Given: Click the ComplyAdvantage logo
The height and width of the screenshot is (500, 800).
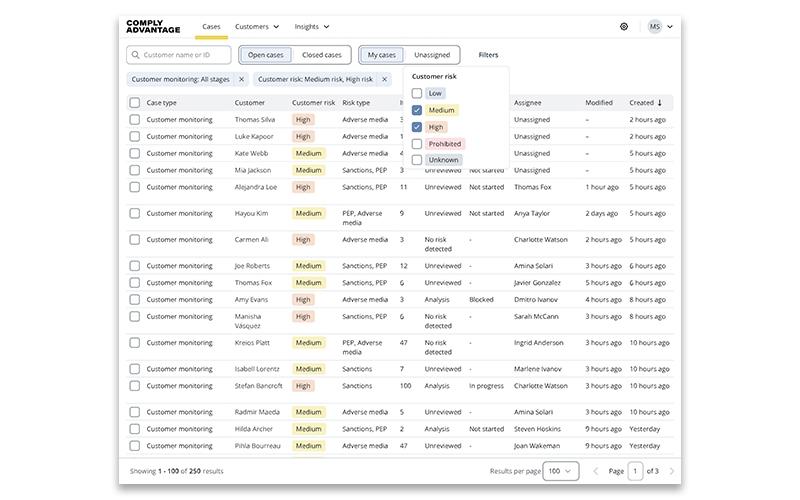Looking at the screenshot, I should pos(153,27).
